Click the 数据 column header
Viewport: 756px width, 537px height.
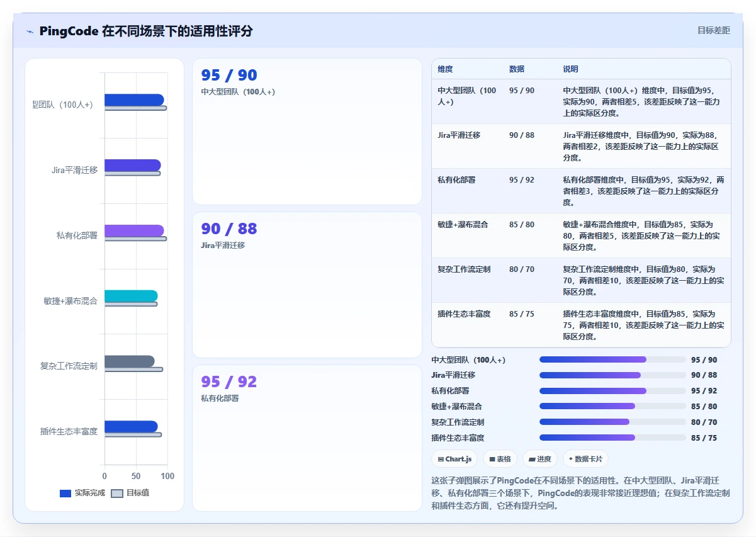pyautogui.click(x=517, y=69)
